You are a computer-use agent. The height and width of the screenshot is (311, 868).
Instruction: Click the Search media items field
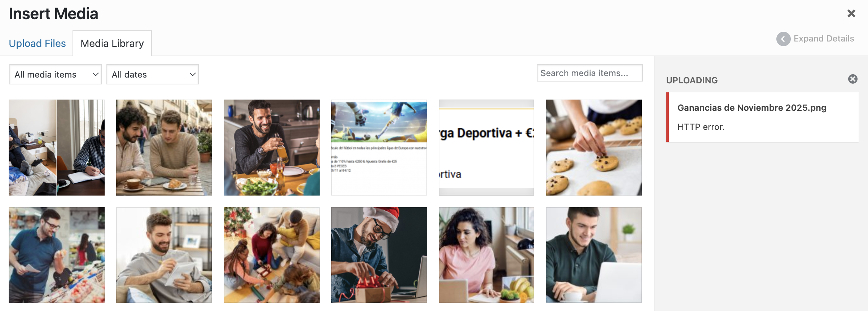(589, 73)
